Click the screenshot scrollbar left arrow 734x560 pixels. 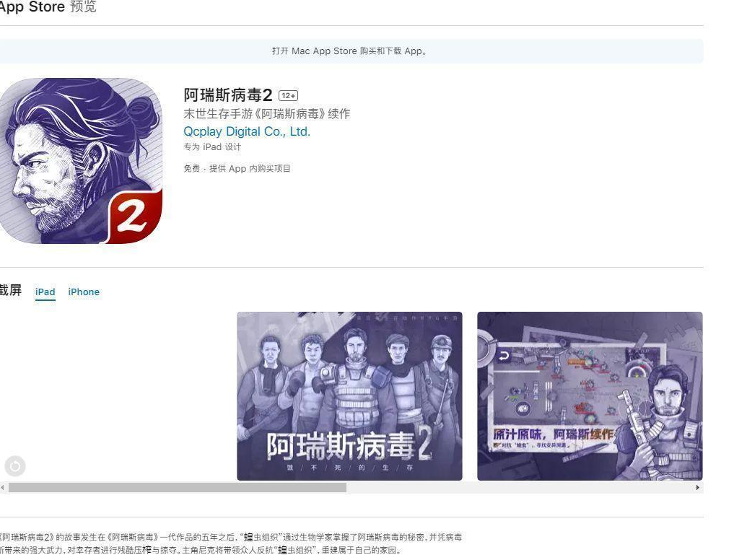[3, 487]
